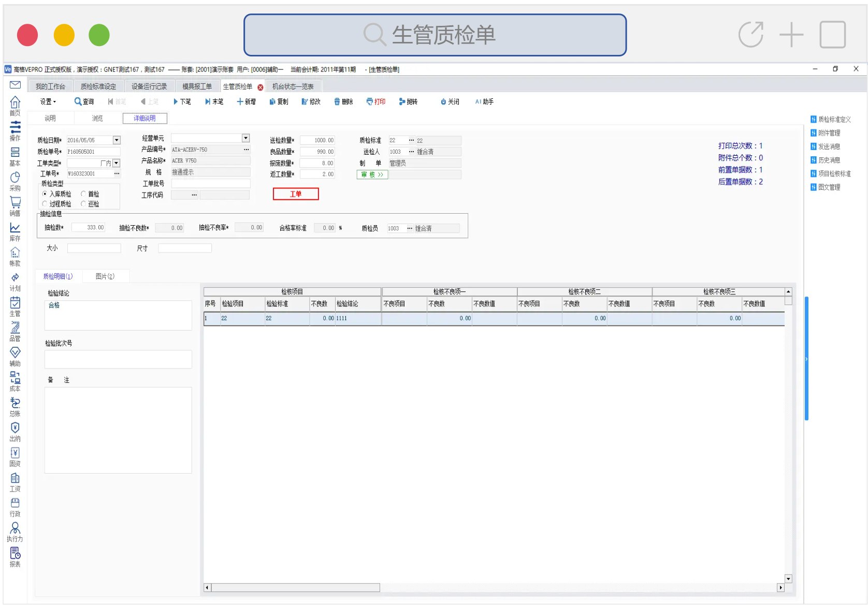Open 采购 module in left sidebar
The image size is (868, 605).
tap(15, 181)
